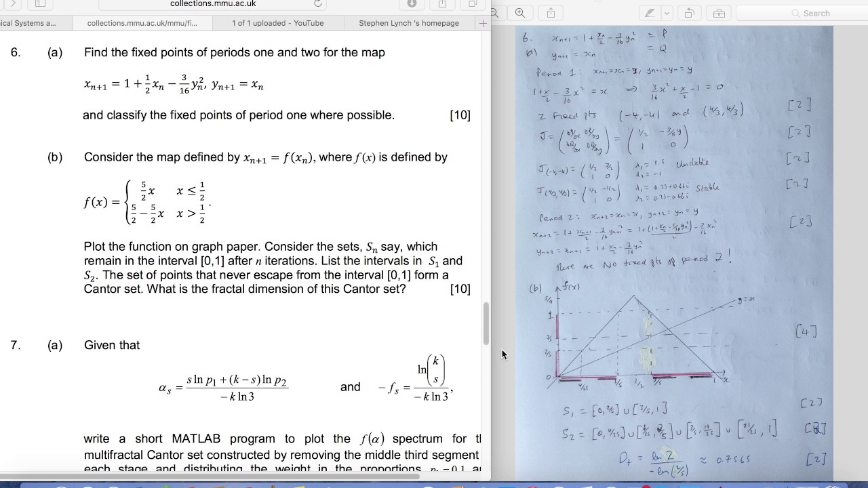Rotate the page in Preview
Image resolution: width=868 pixels, height=488 pixels.
point(690,13)
